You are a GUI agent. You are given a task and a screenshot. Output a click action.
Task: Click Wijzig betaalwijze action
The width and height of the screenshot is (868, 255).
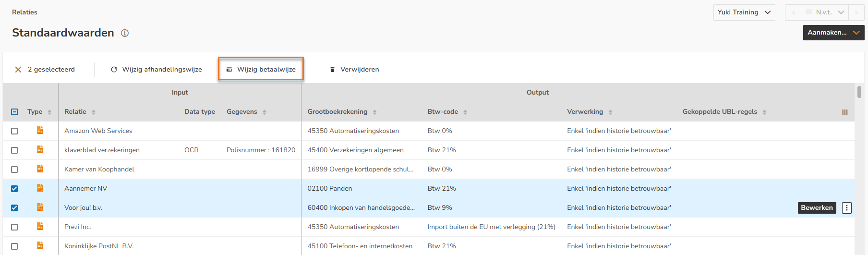(x=261, y=70)
